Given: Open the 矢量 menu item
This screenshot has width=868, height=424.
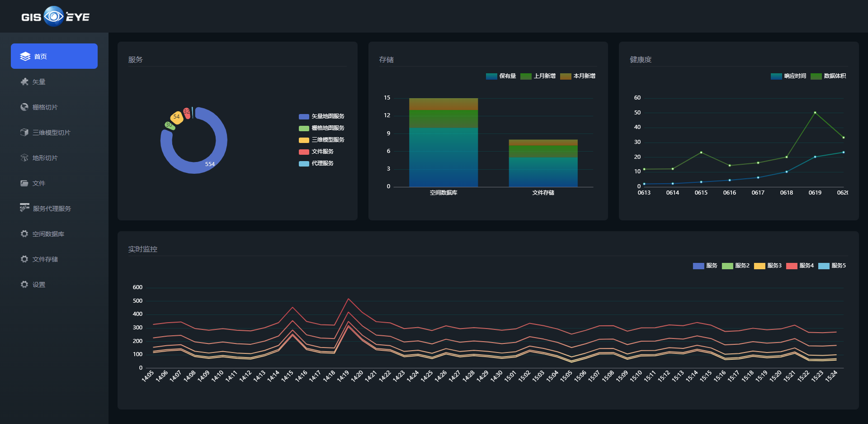Looking at the screenshot, I should click(54, 81).
